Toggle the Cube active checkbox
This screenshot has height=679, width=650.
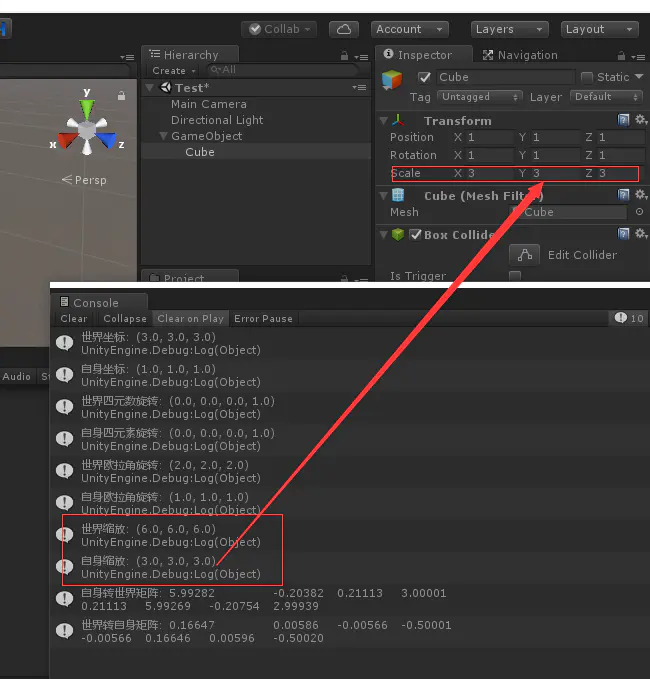coord(424,78)
